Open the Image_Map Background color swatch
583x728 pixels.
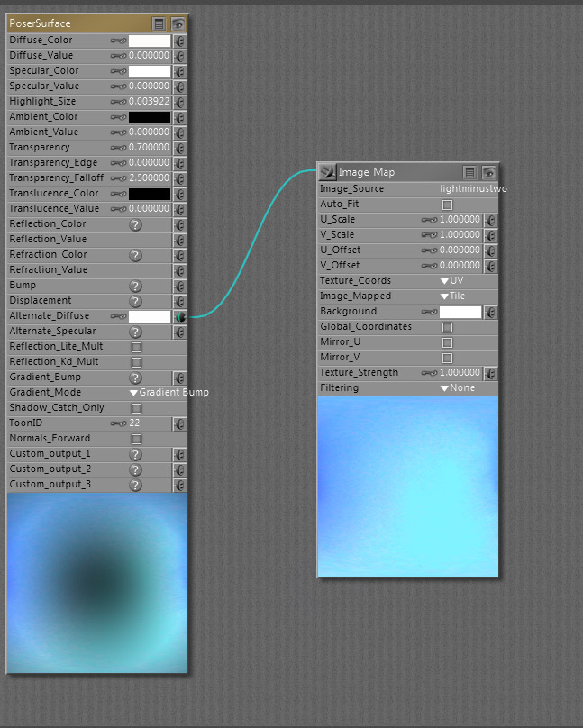click(x=460, y=312)
